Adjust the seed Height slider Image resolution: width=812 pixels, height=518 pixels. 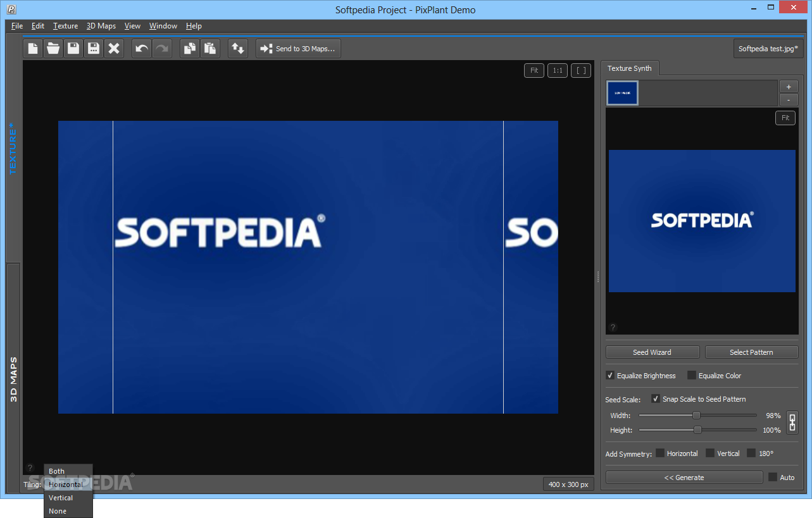tap(697, 430)
